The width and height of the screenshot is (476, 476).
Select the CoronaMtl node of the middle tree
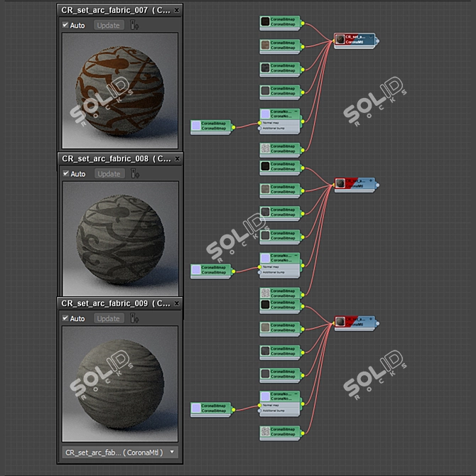click(x=355, y=184)
